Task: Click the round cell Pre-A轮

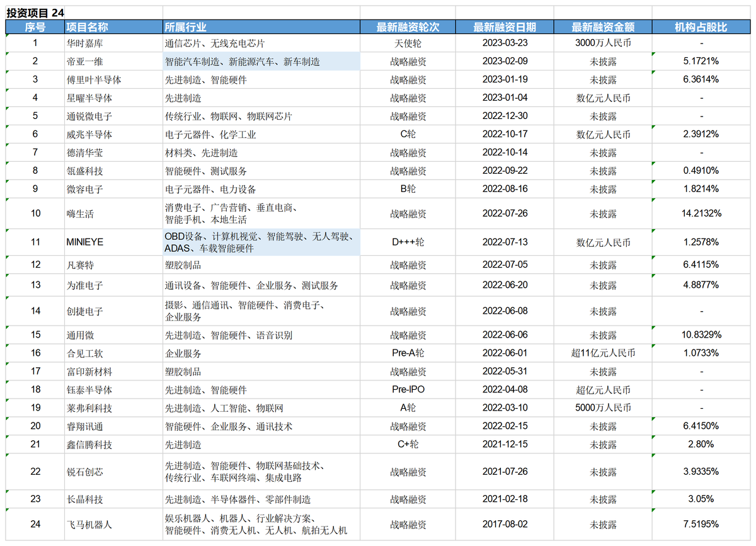Action: tap(408, 353)
